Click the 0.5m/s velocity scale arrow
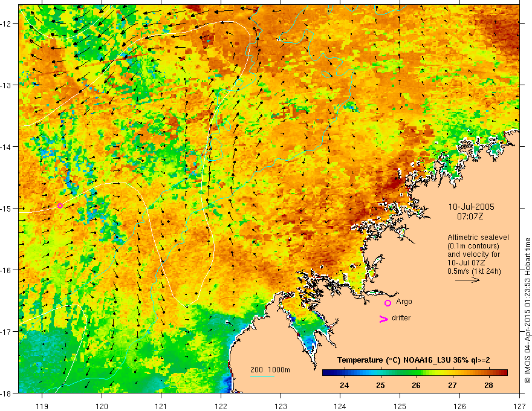Screen dimensions: 532x411 (x=467, y=280)
